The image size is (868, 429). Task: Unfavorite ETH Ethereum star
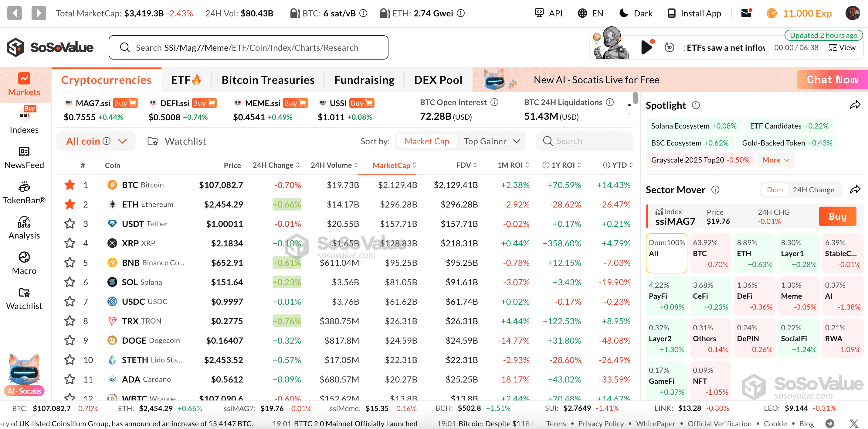(x=70, y=204)
